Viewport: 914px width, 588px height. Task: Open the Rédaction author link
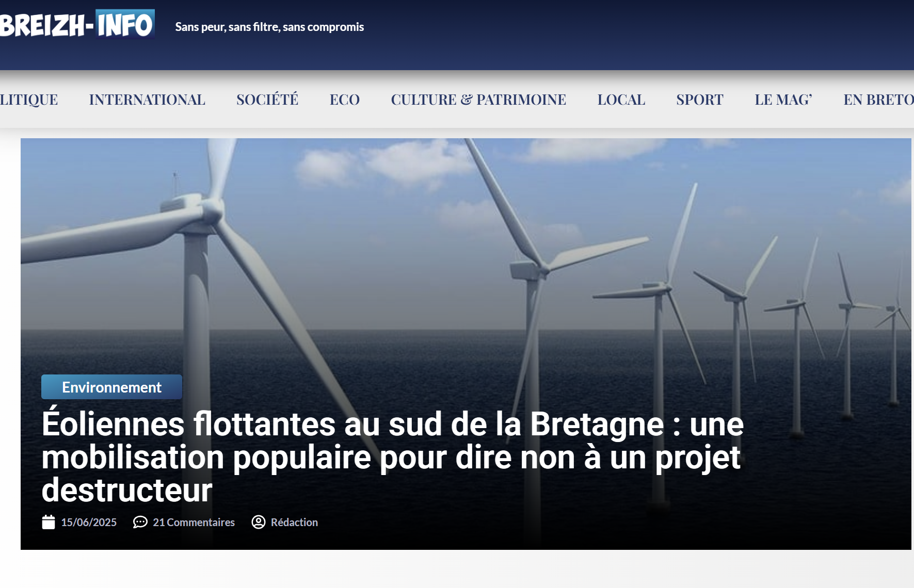(x=294, y=522)
